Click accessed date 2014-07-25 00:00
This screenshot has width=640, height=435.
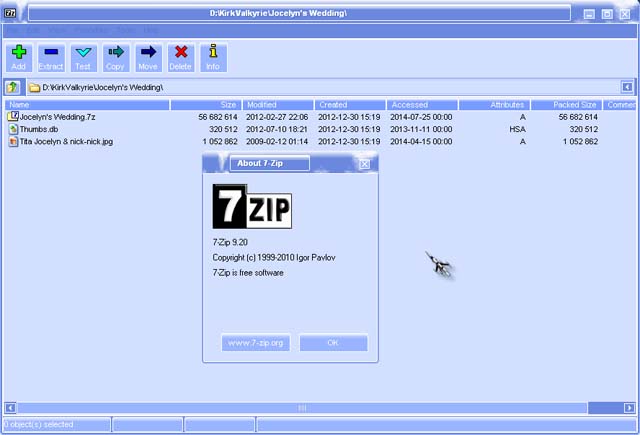click(421, 117)
